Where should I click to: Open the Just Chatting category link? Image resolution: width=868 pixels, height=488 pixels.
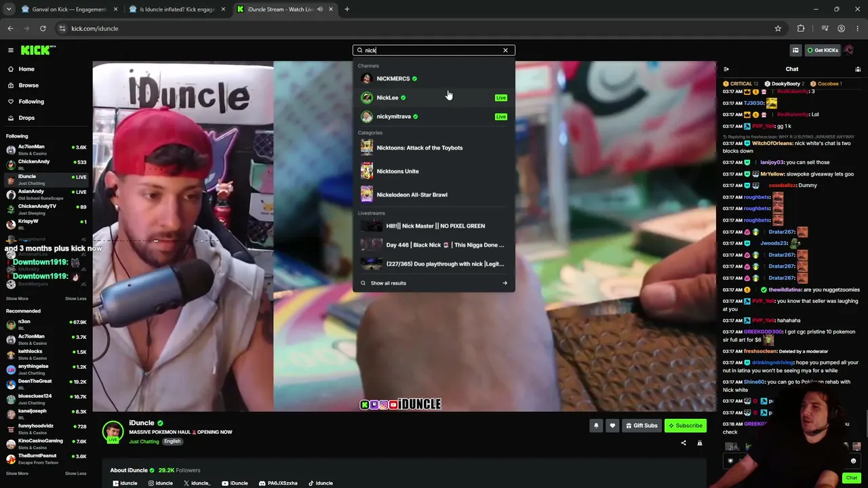(144, 442)
